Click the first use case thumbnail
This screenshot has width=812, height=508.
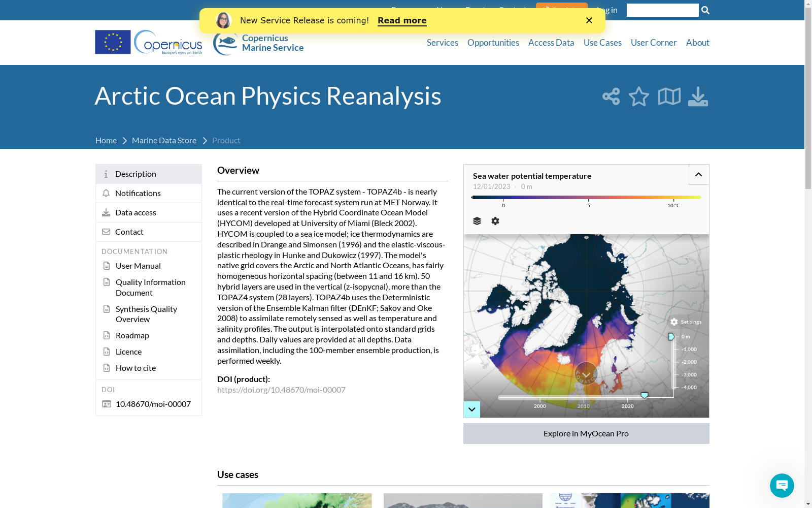point(297,500)
